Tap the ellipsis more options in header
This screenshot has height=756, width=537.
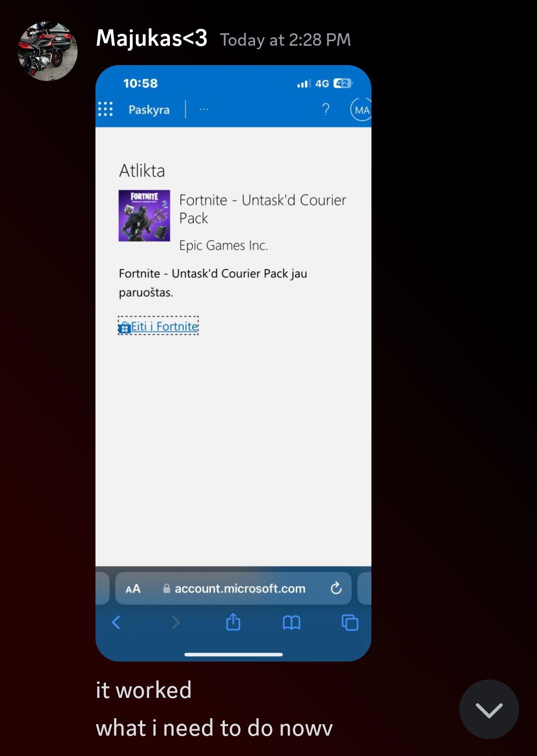point(204,109)
